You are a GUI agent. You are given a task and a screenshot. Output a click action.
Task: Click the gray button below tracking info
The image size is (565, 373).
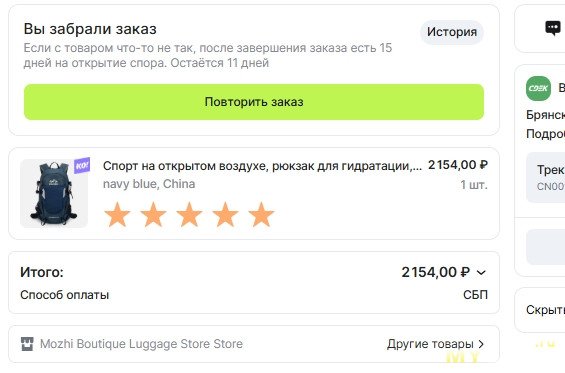(546, 247)
